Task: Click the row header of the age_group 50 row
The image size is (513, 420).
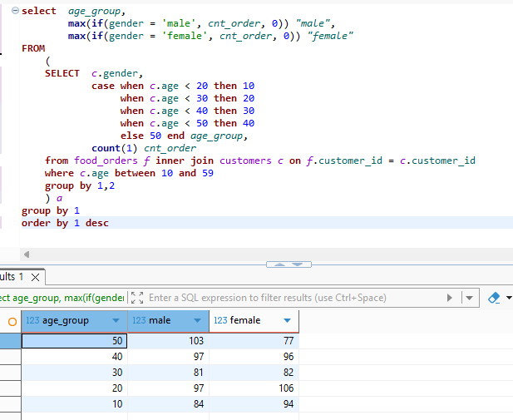Action: (11, 341)
